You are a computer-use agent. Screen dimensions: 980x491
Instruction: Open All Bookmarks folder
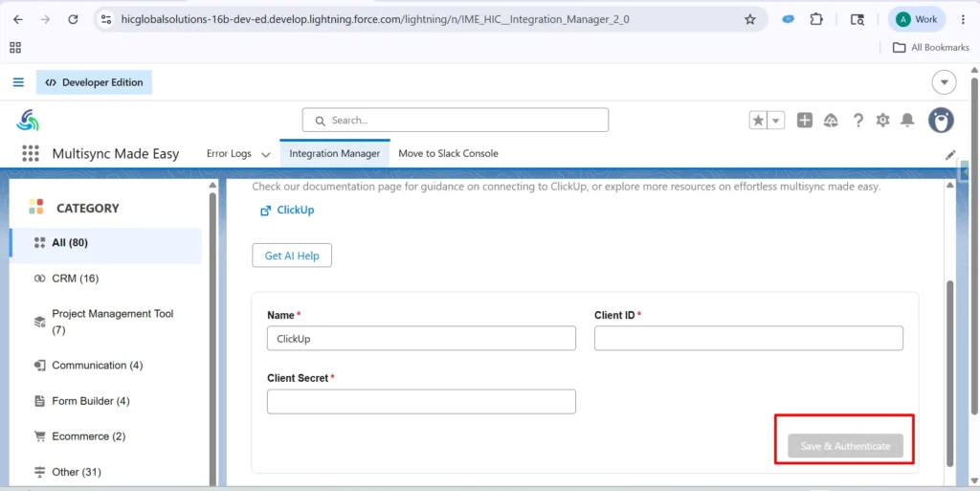[930, 48]
